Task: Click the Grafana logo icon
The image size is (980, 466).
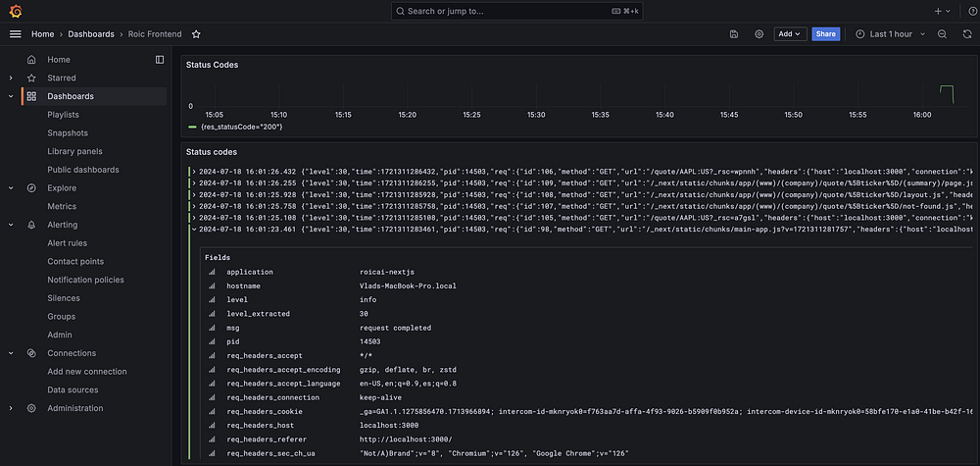Action: (x=14, y=11)
